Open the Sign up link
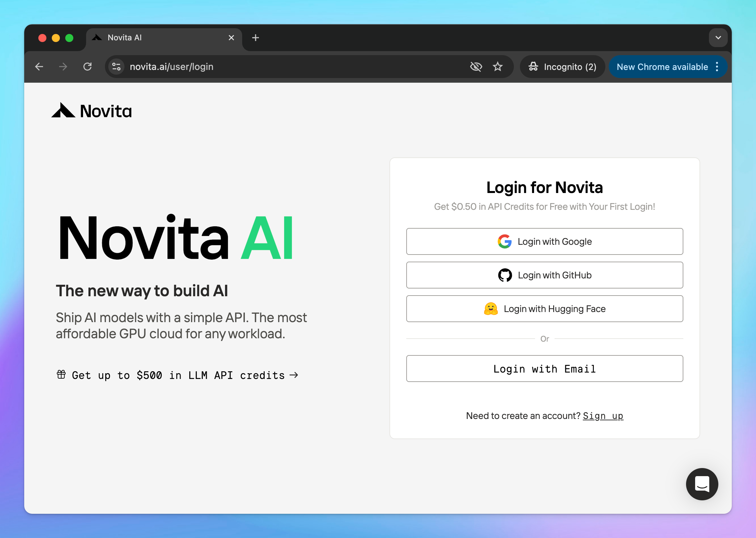Screen dimensions: 756x538 click(x=603, y=416)
